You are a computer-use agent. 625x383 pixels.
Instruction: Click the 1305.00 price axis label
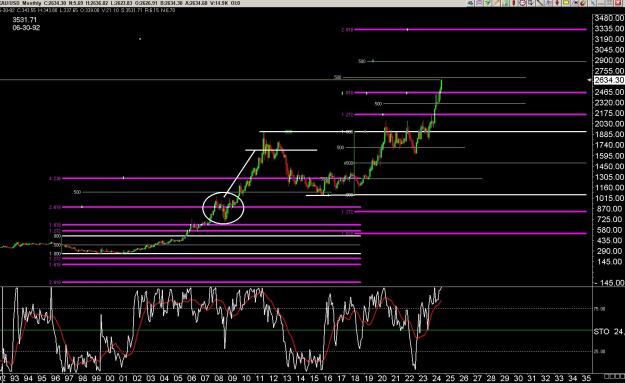pos(609,177)
